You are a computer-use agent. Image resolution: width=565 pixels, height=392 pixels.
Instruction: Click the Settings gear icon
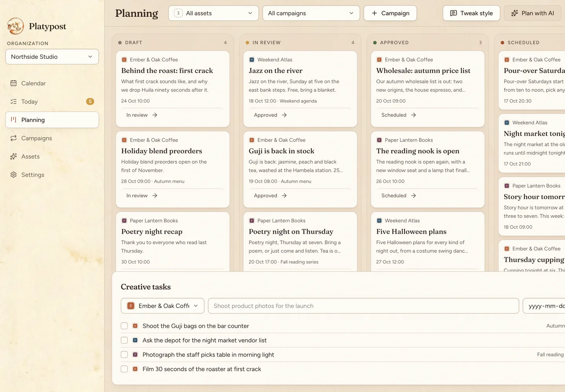click(13, 175)
